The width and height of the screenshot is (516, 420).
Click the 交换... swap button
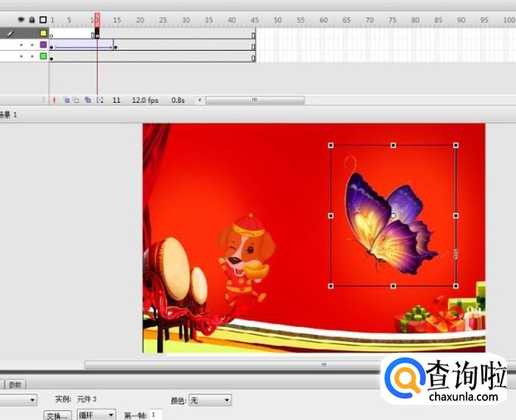[x=58, y=415]
